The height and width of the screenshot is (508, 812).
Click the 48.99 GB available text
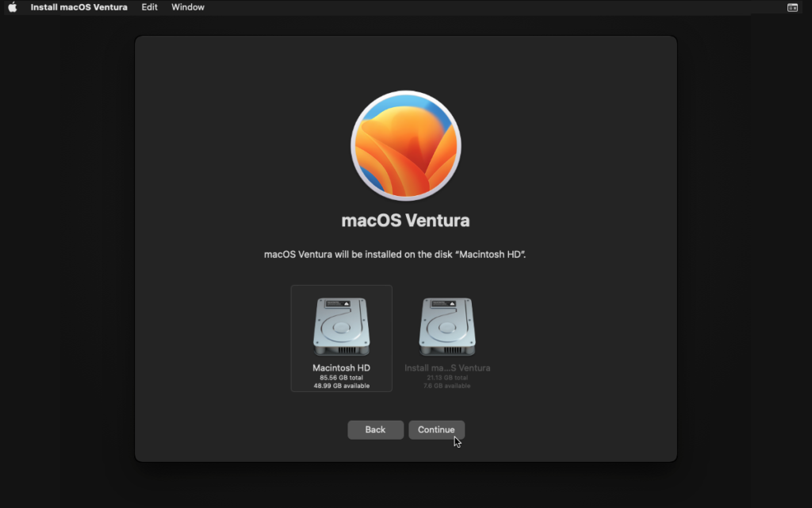pos(341,386)
